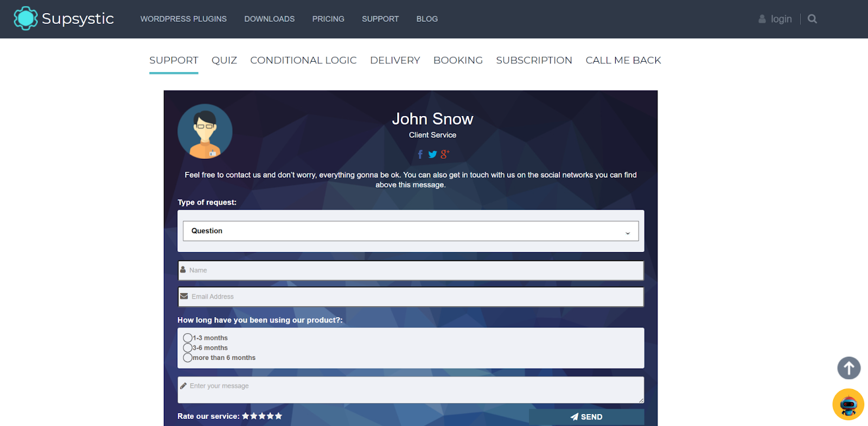Choose more than 6 months option
The image size is (868, 426).
[188, 358]
